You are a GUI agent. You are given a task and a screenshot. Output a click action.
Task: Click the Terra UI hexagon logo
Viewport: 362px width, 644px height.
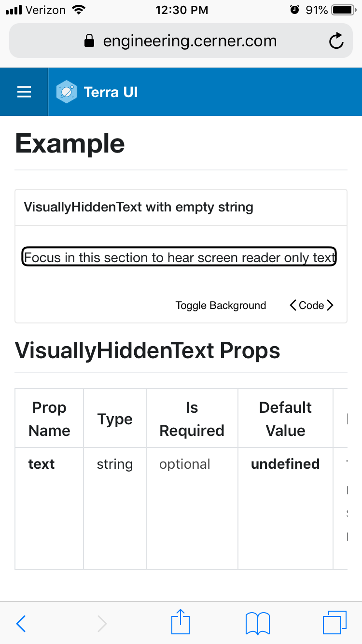tap(67, 92)
